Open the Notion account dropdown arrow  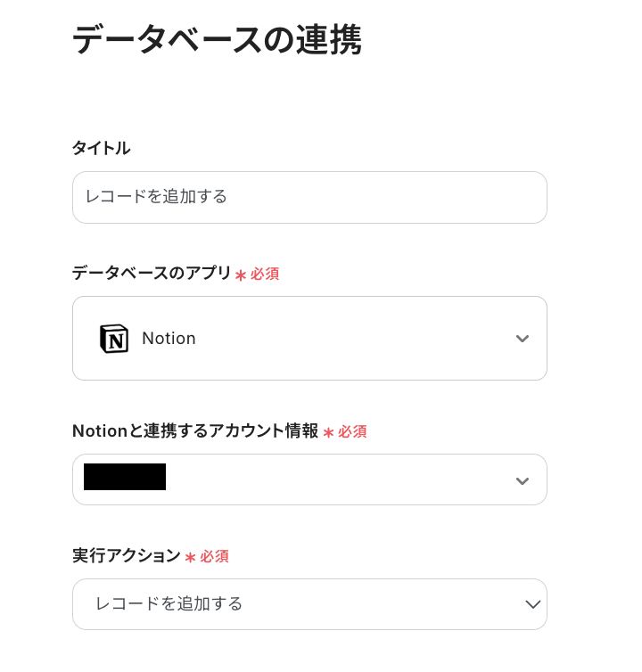[523, 480]
